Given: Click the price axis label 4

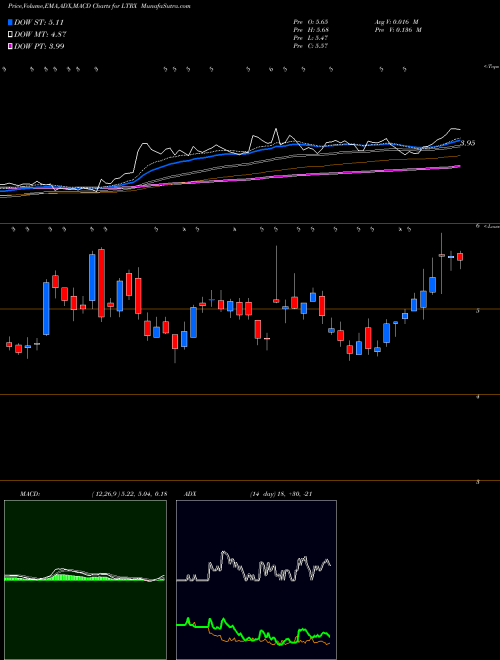Looking at the screenshot, I should pyautogui.click(x=478, y=397).
